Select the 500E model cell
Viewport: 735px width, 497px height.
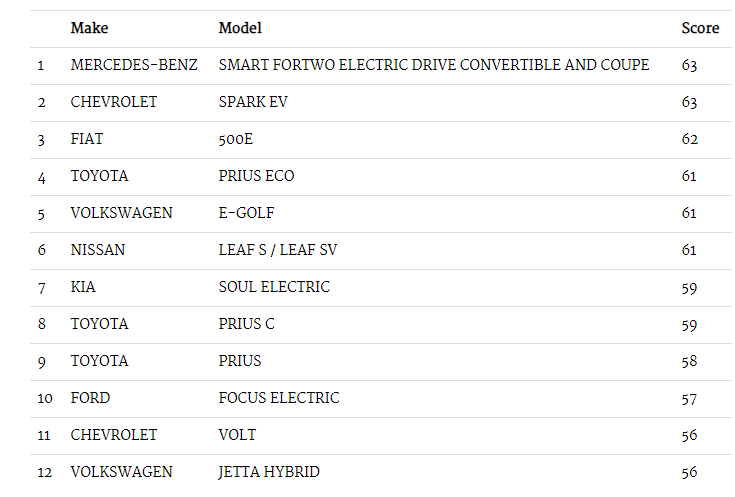click(x=236, y=139)
